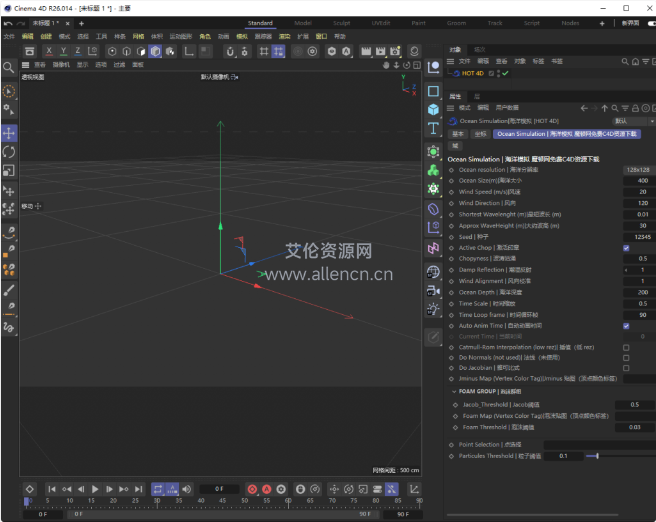Open Attributes panel hamburger menu
656x522 pixels.
451,108
